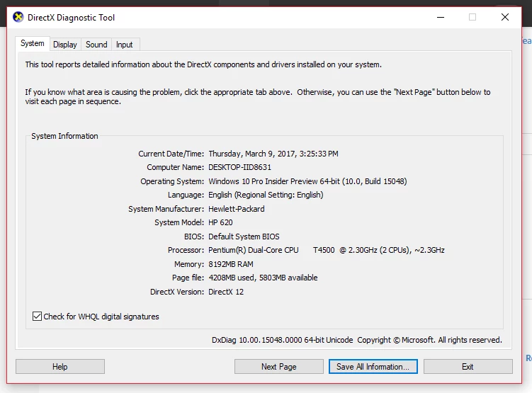The width and height of the screenshot is (532, 393).
Task: Click the Default System BIOS value
Action: (x=244, y=237)
